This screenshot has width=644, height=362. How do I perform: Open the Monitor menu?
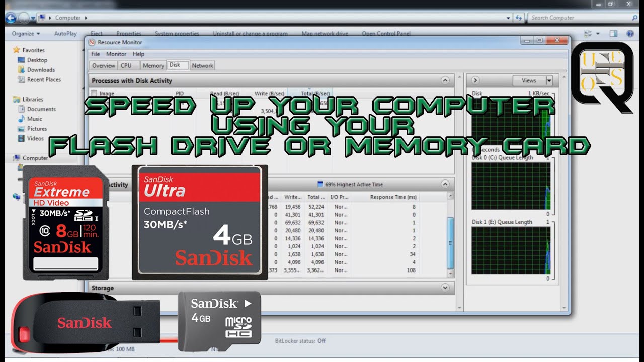[x=116, y=54]
